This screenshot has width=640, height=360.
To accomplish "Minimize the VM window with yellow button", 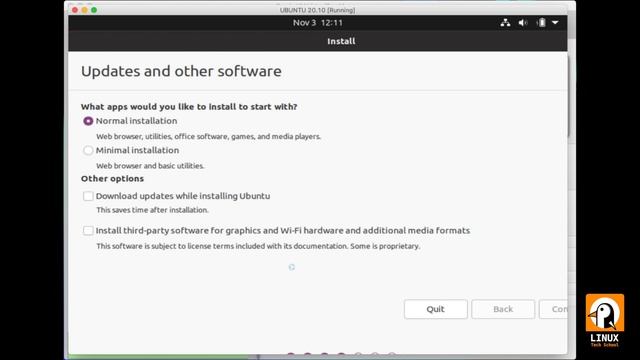I will [x=84, y=10].
